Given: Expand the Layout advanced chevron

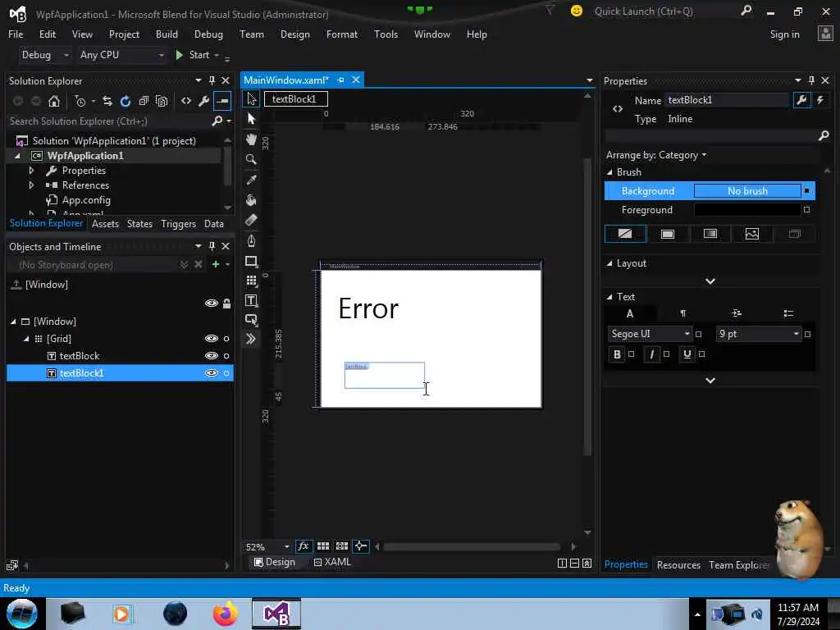Looking at the screenshot, I should 710,281.
